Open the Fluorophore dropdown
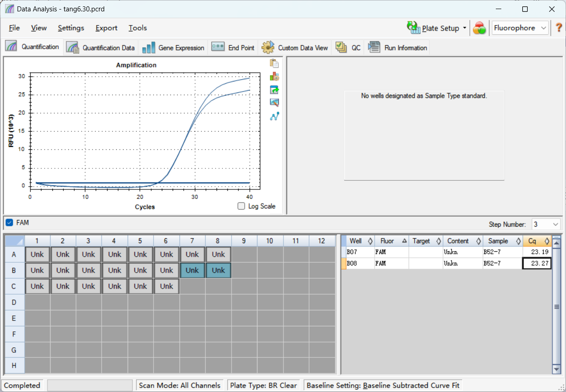Screen dimensions: 566x392 (520, 28)
